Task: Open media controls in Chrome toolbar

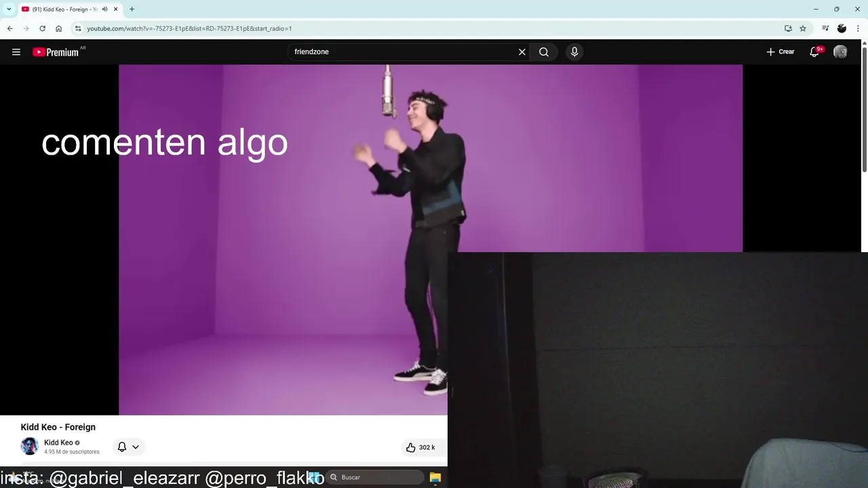Action: pos(825,28)
